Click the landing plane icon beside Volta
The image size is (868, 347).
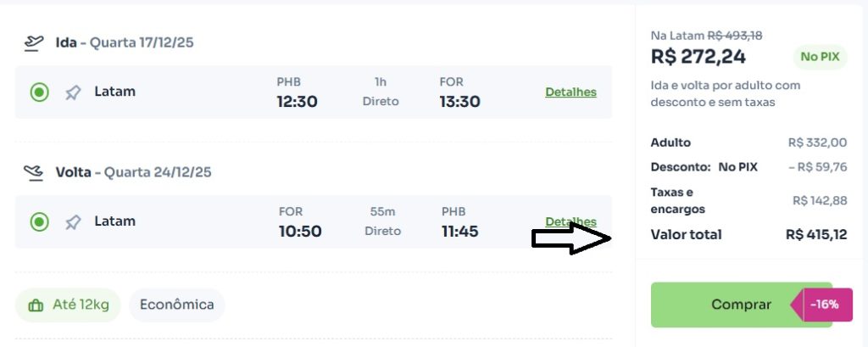coord(34,172)
